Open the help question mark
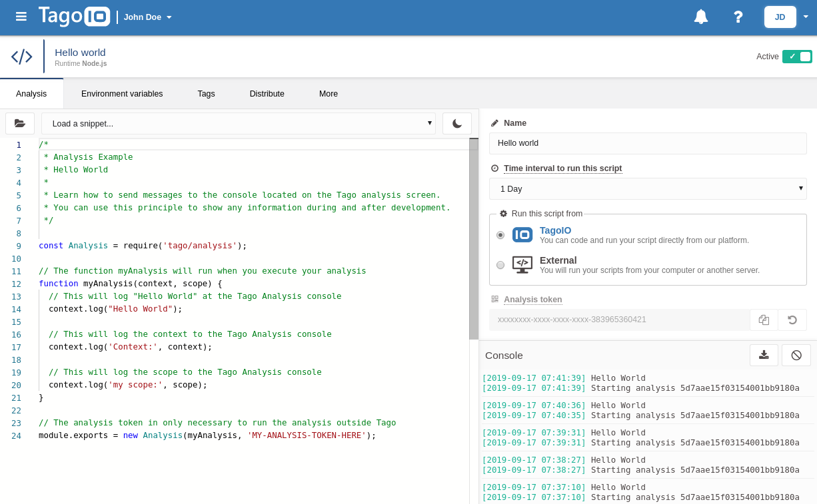The height and width of the screenshot is (504, 817). (x=738, y=17)
